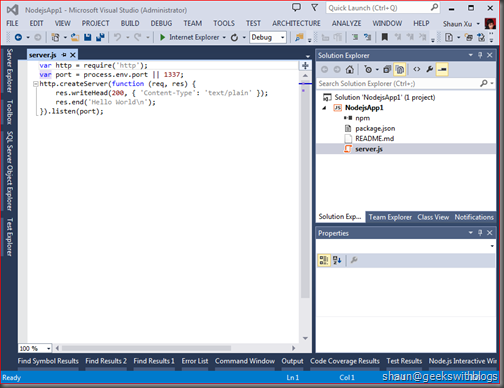Toggle Show All Files in Solution Explorer
Image resolution: width=504 pixels, height=388 pixels.
(x=400, y=69)
